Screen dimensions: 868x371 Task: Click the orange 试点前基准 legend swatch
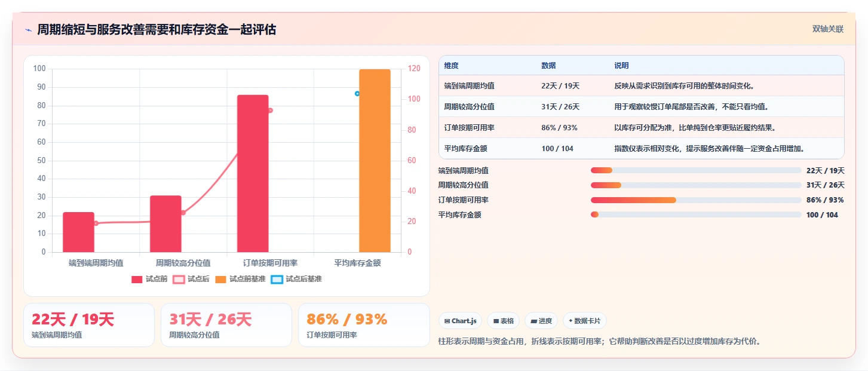point(221,279)
